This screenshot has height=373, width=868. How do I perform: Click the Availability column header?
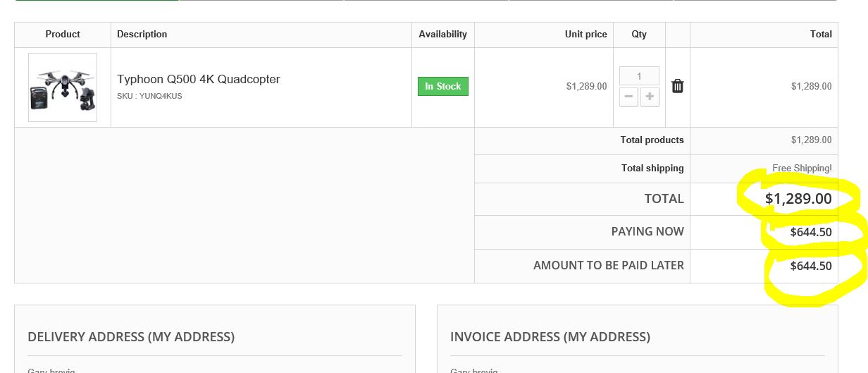tap(442, 34)
